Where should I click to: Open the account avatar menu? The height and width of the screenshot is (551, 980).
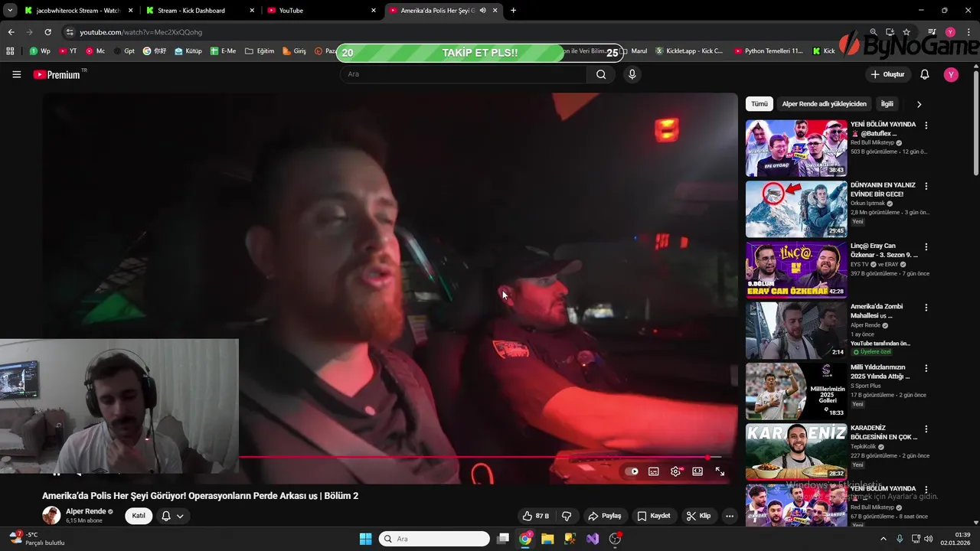click(x=951, y=74)
